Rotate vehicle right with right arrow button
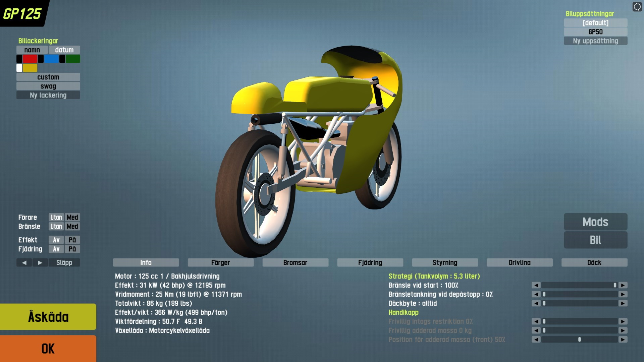 [40, 262]
